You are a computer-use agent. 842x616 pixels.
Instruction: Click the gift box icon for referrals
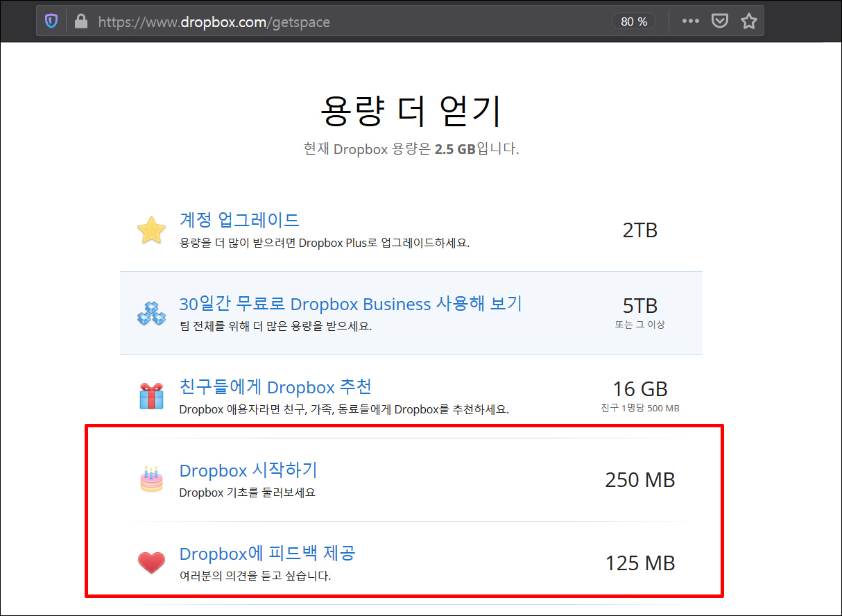(151, 395)
